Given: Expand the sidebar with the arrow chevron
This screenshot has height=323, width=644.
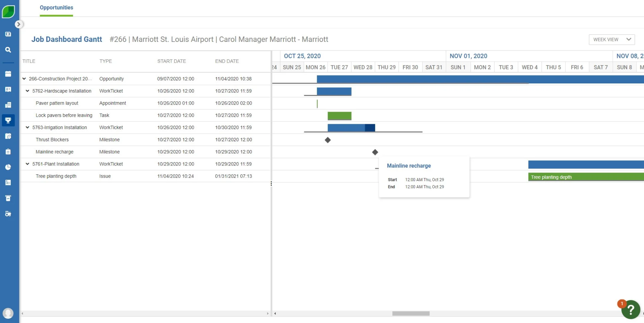Looking at the screenshot, I should coord(18,24).
